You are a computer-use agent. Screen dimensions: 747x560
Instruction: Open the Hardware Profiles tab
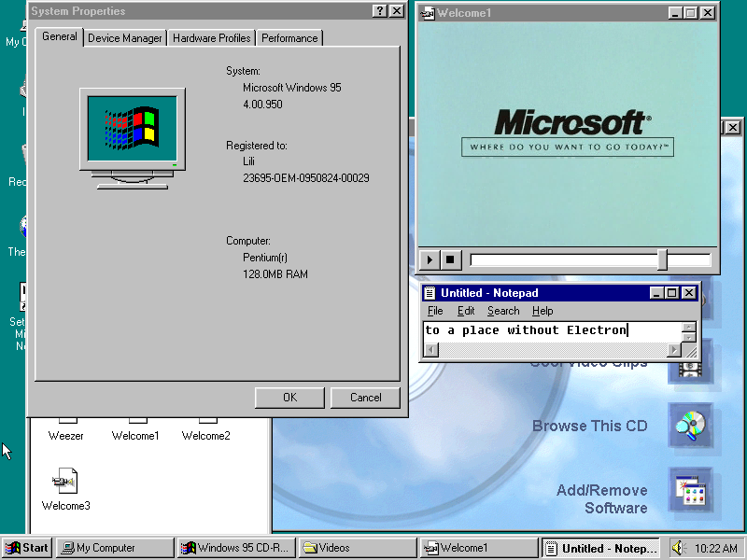pyautogui.click(x=212, y=38)
